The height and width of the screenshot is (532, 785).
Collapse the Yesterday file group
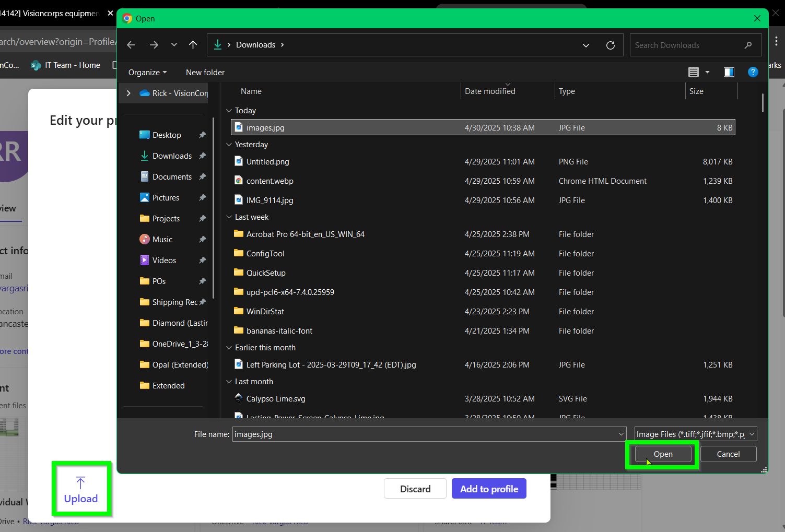[x=229, y=144]
